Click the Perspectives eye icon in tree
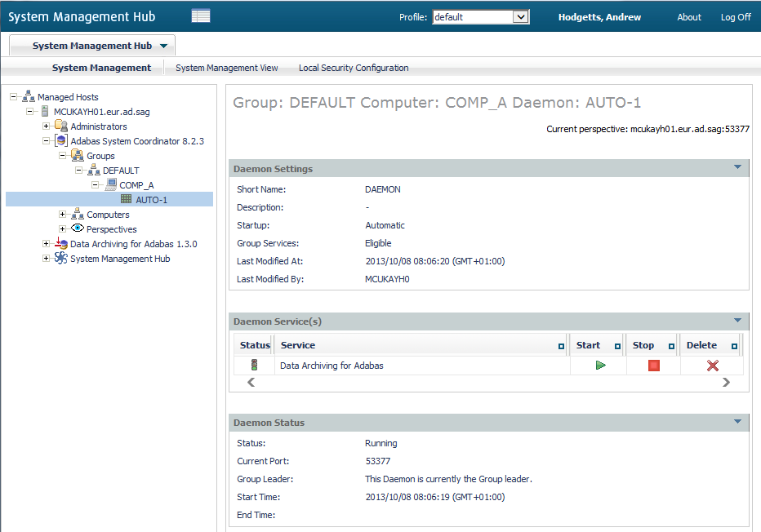Viewport: 761px width, 532px height. [78, 229]
